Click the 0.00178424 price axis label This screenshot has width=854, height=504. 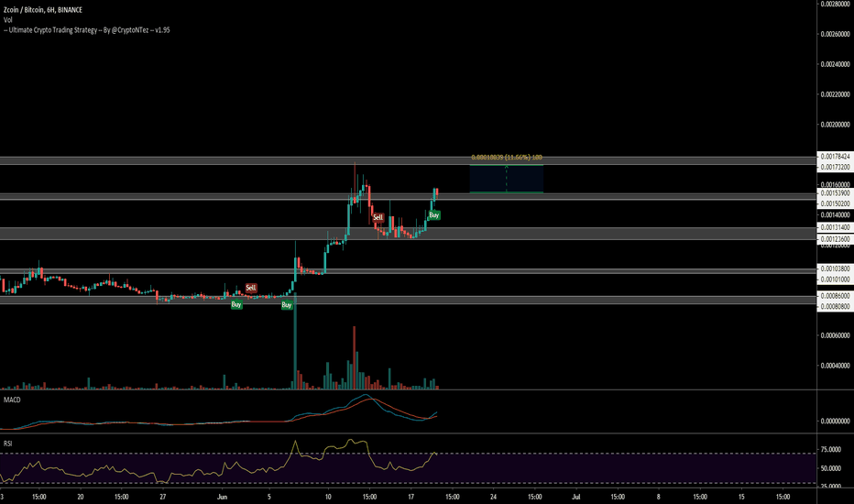[x=835, y=157]
